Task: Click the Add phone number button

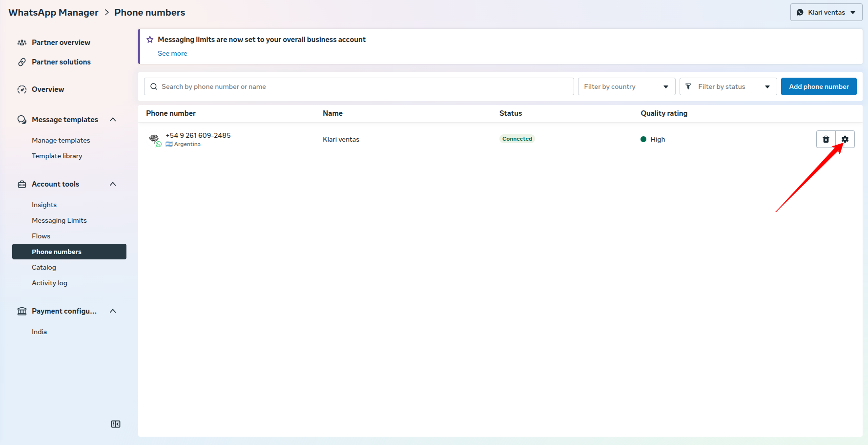Action: tap(818, 86)
